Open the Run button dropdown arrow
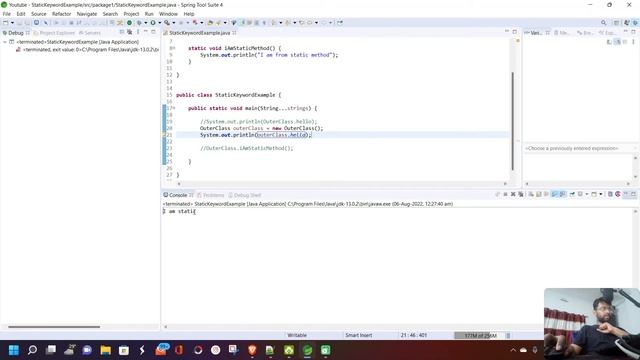Viewport: 640px width, 360px height. 160,23
